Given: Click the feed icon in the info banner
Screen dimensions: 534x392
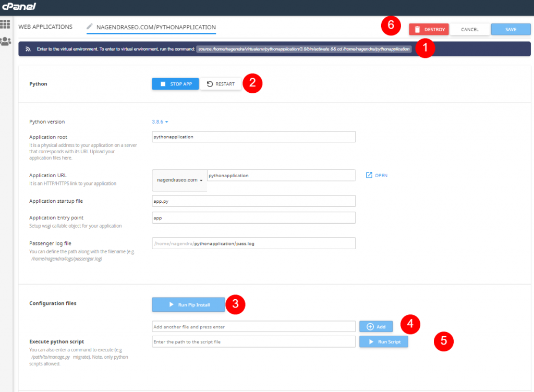Looking at the screenshot, I should coord(28,49).
